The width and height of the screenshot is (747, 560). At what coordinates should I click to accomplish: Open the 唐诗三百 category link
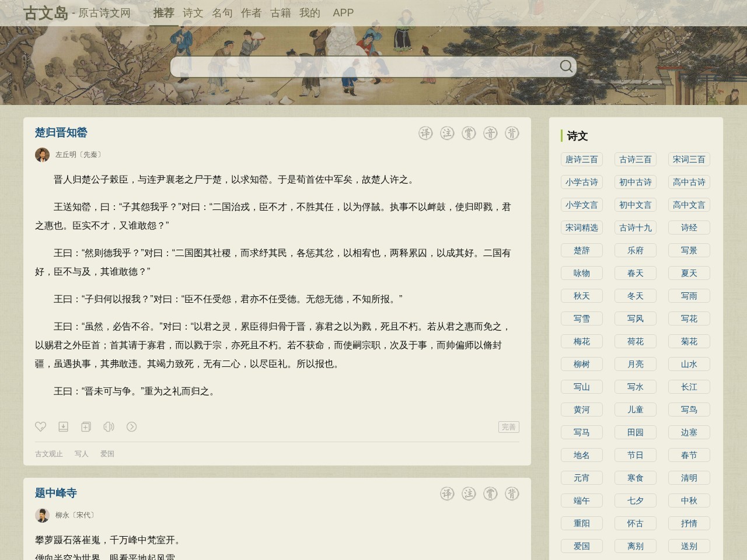coord(581,159)
